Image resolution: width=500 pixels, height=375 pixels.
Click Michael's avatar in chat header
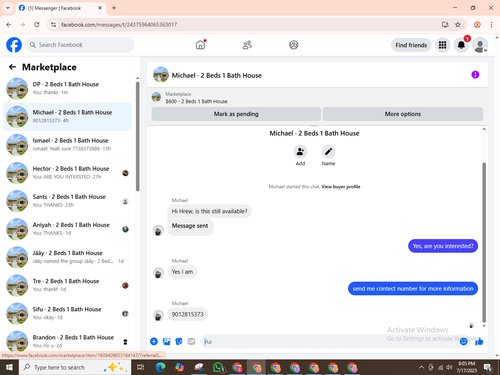click(161, 75)
